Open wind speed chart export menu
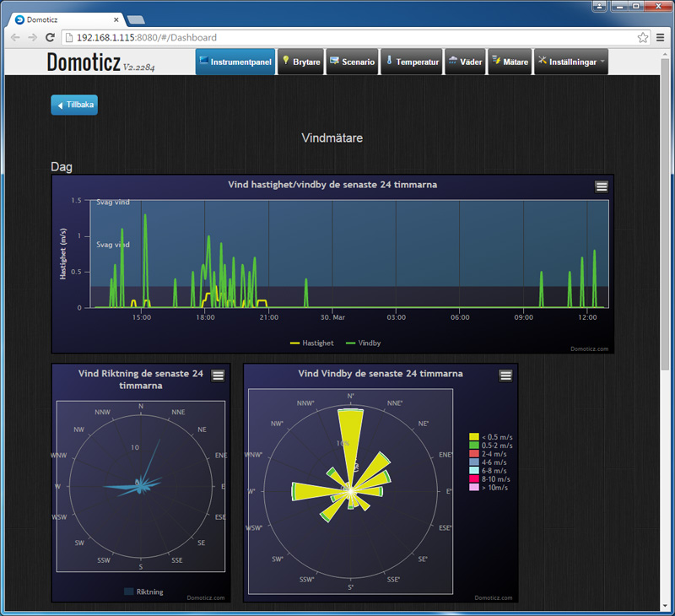The image size is (675, 616). point(602,186)
